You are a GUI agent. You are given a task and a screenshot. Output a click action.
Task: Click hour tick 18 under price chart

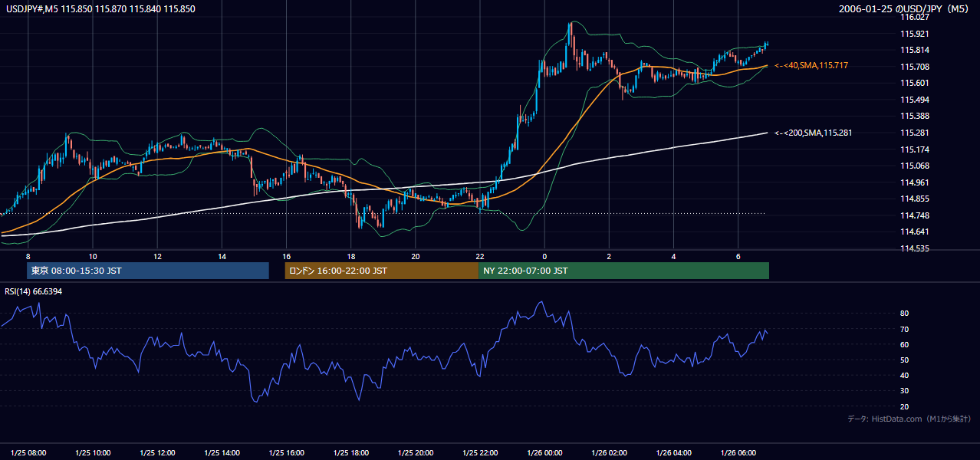coord(351,256)
